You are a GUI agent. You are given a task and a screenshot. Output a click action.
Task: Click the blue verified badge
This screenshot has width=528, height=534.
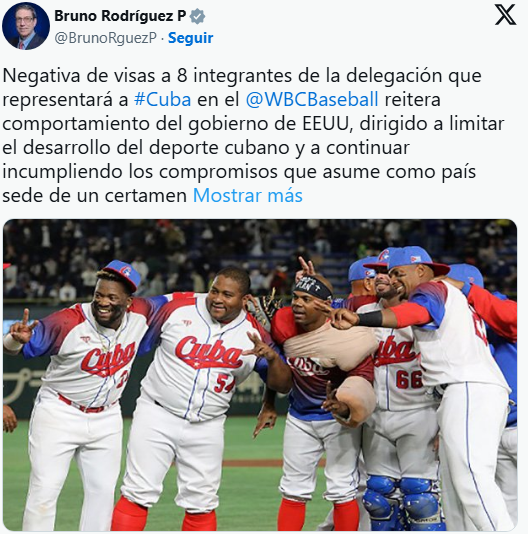point(197,16)
